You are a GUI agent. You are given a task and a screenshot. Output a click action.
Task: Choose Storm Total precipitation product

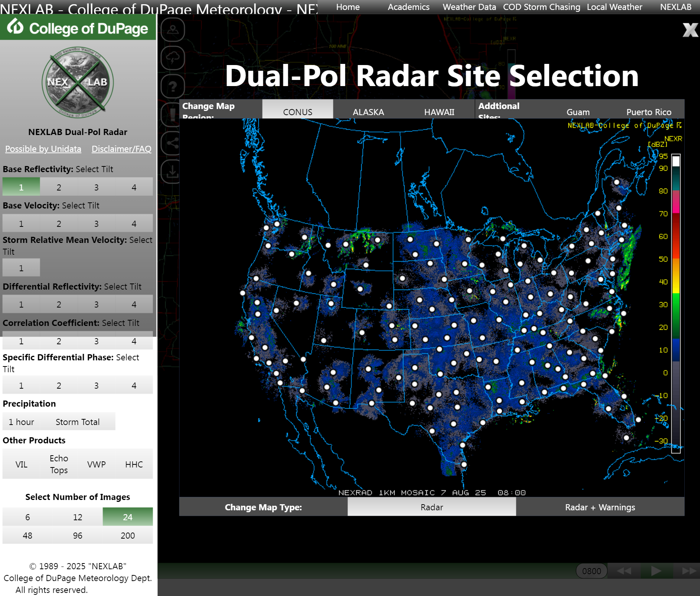[x=78, y=421]
